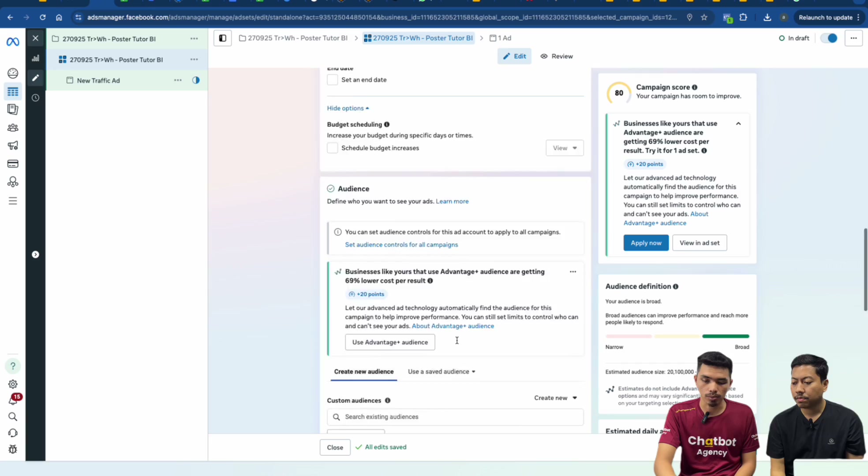868x476 pixels.
Task: Click the audience Narrow–Broad meter bar
Action: 677,336
